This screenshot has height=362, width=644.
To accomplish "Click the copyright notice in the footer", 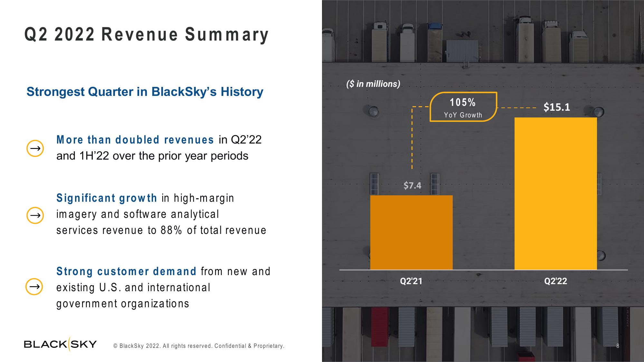I will click(x=199, y=346).
